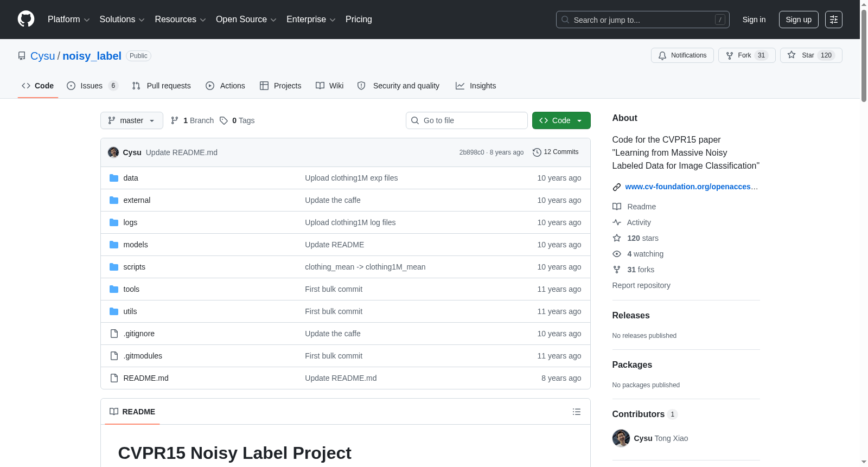Image resolution: width=868 pixels, height=467 pixels.
Task: Click the utils folder icon
Action: click(x=114, y=311)
